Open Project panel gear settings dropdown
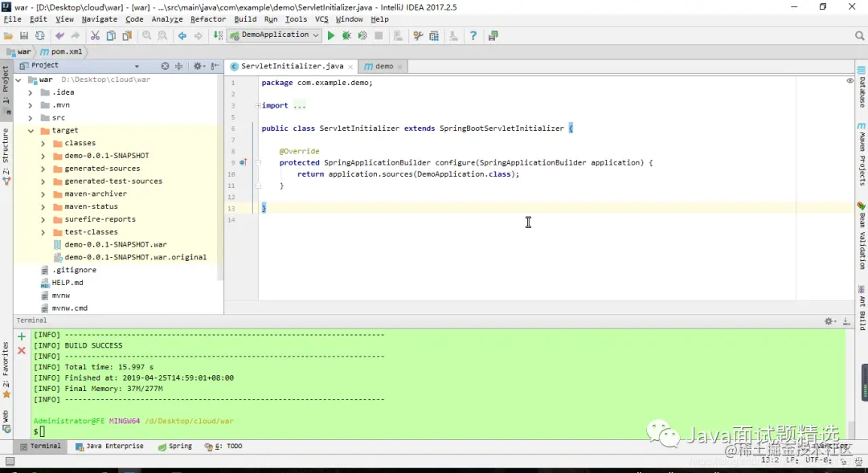The width and height of the screenshot is (868, 473). (x=199, y=66)
